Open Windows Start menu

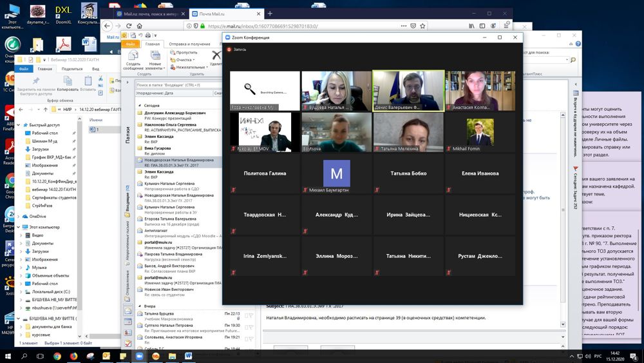(x=8, y=357)
